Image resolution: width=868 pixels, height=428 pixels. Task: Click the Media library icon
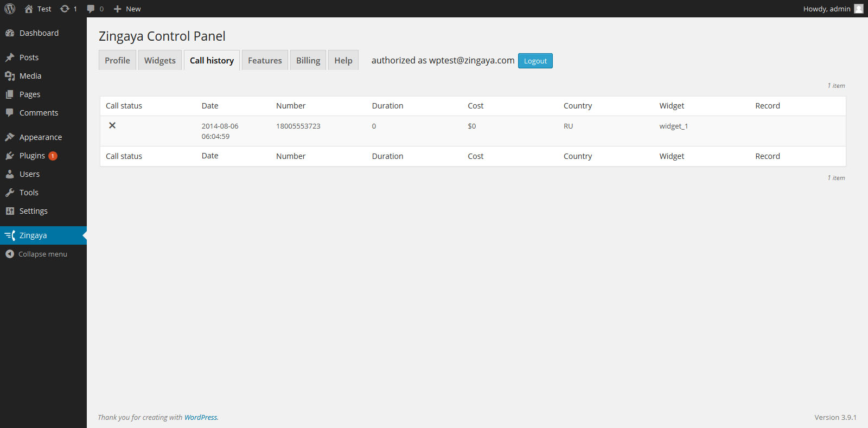(10, 76)
